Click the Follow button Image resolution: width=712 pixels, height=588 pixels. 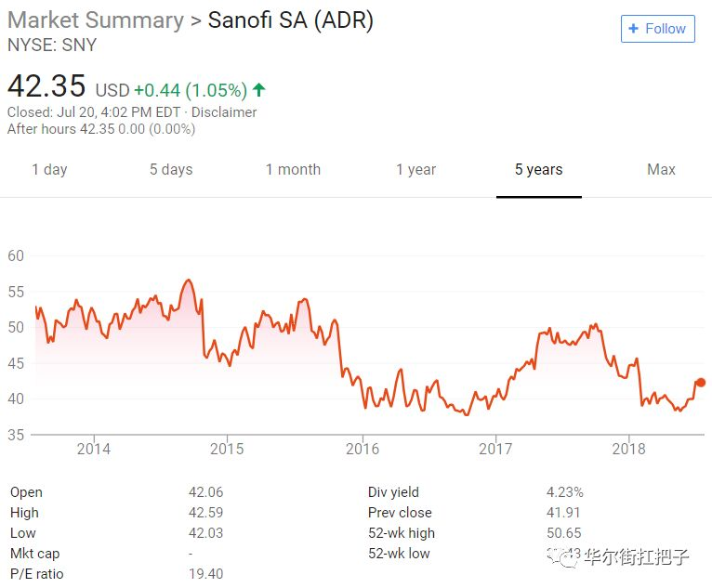tap(657, 29)
